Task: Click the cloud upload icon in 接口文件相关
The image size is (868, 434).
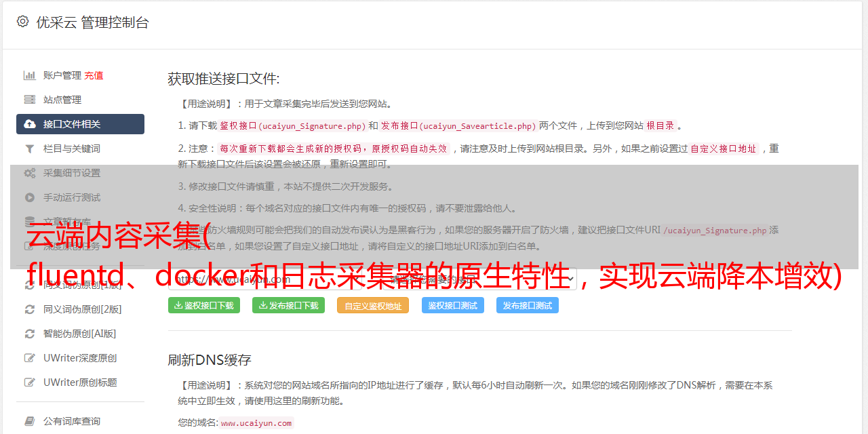Action: pyautogui.click(x=30, y=124)
